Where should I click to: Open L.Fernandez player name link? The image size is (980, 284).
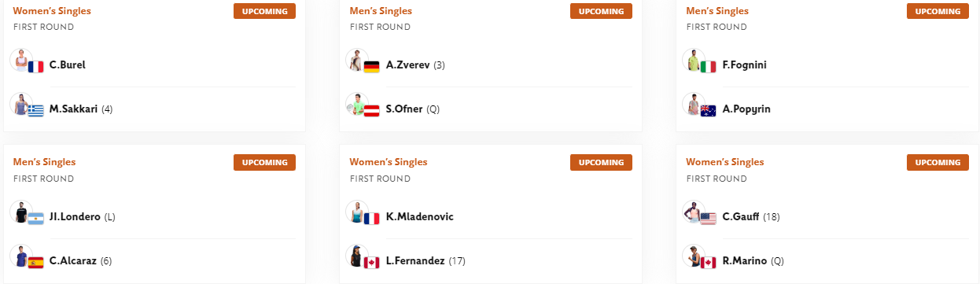click(x=415, y=260)
